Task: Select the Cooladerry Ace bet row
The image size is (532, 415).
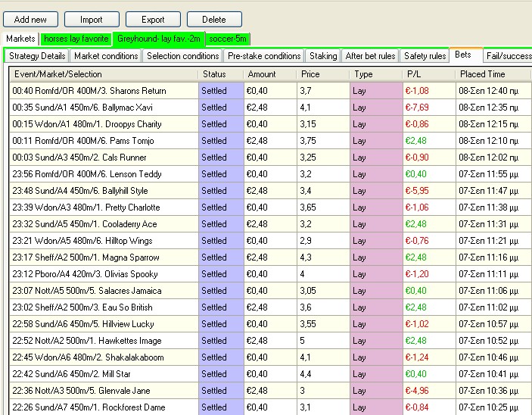Action: (270, 224)
